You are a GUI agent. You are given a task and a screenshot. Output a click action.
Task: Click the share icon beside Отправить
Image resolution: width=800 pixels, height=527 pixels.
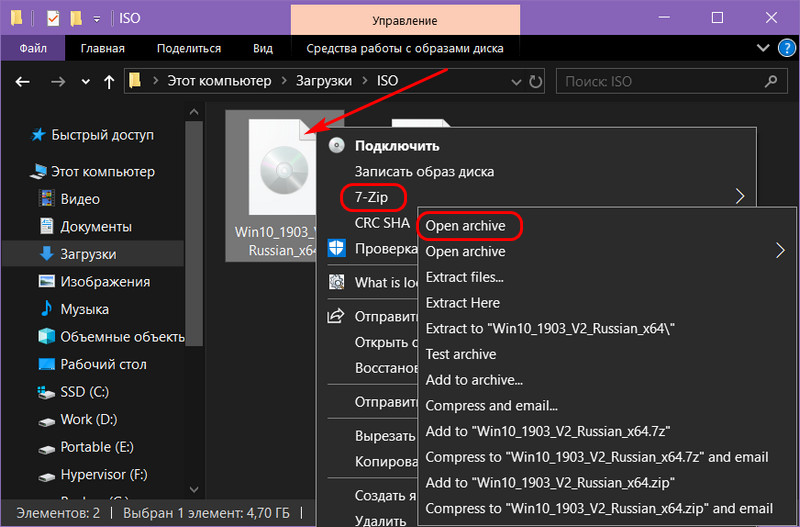(336, 316)
